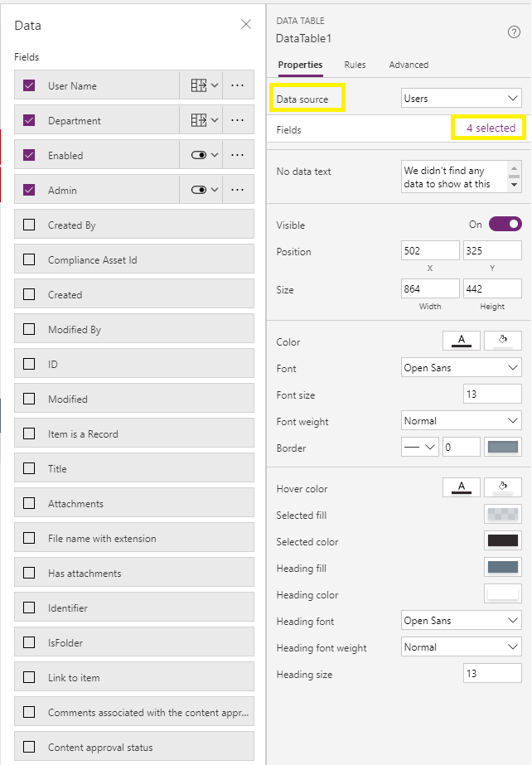Check the Compliance Asset Id field
This screenshot has height=765, width=532.
[x=29, y=259]
